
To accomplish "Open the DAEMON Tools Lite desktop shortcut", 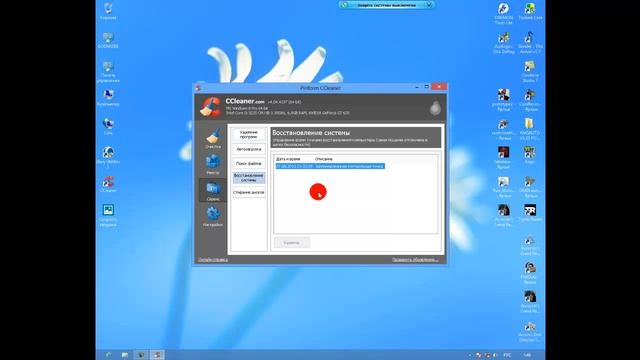I will click(x=503, y=14).
